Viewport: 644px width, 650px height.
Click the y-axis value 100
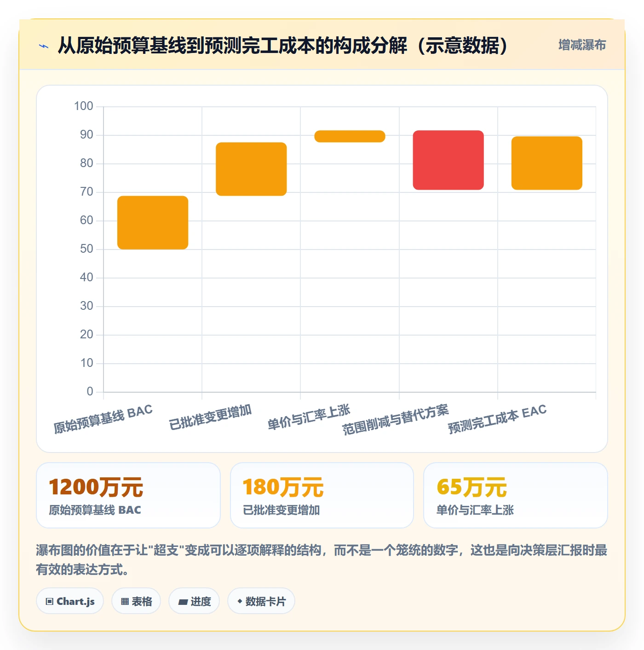(x=84, y=106)
